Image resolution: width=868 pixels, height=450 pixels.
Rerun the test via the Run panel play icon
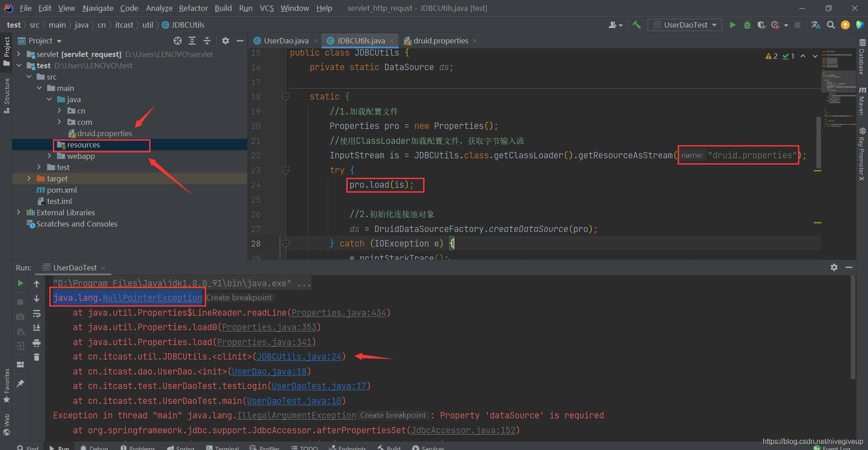[21, 283]
